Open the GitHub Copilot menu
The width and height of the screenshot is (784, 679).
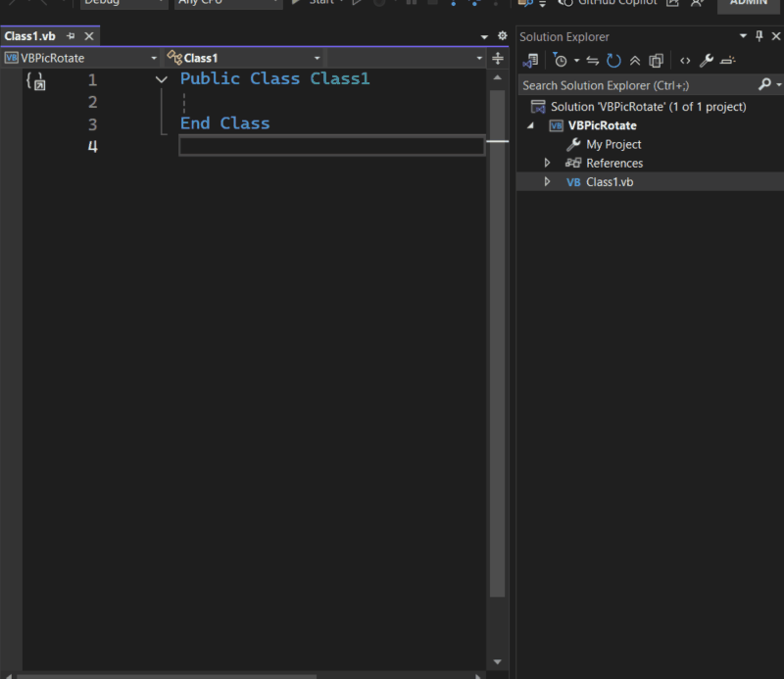click(x=608, y=3)
